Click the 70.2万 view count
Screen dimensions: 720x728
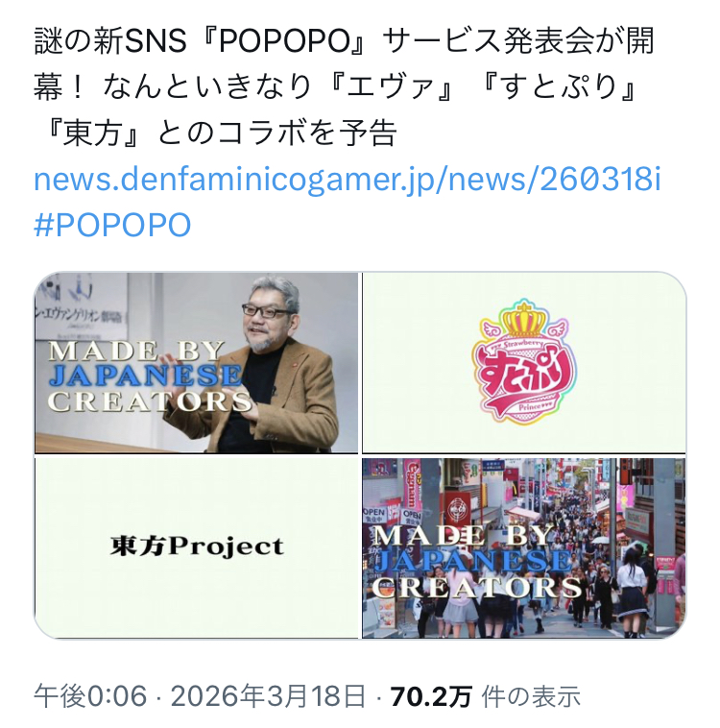click(431, 696)
